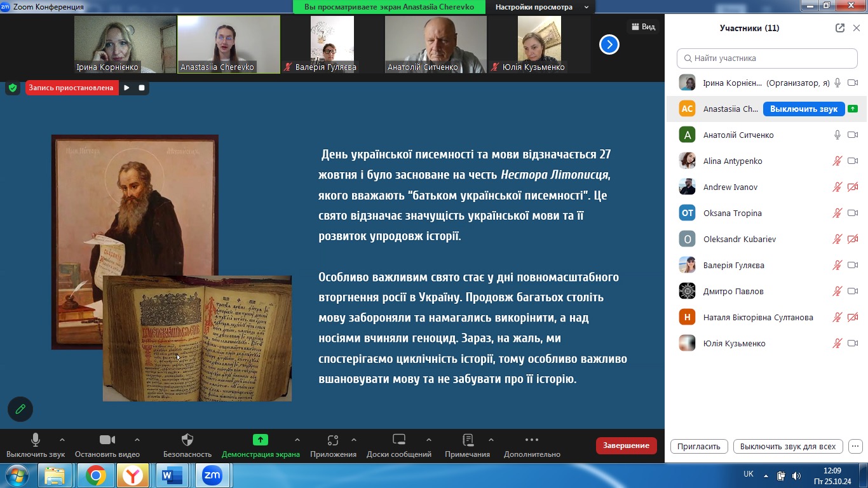Open Дополнительно more options menu

click(x=532, y=445)
